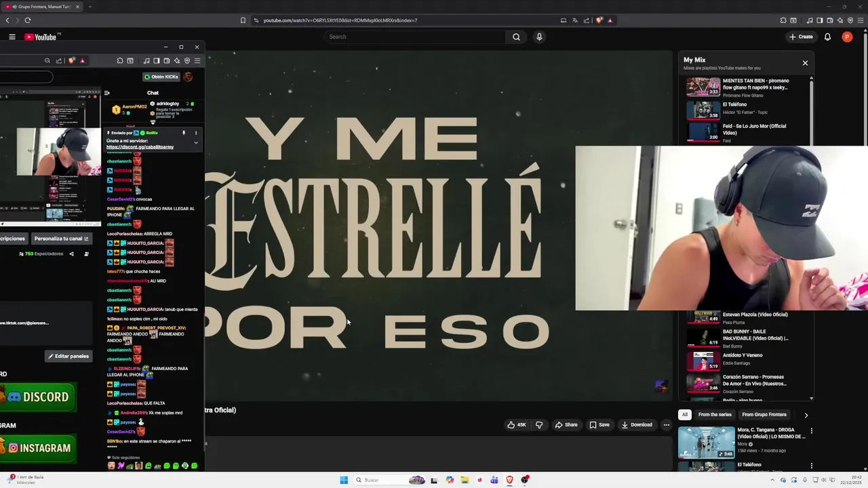Open Brave Wallet icon in YouTube window
868x488 pixels.
point(830,20)
